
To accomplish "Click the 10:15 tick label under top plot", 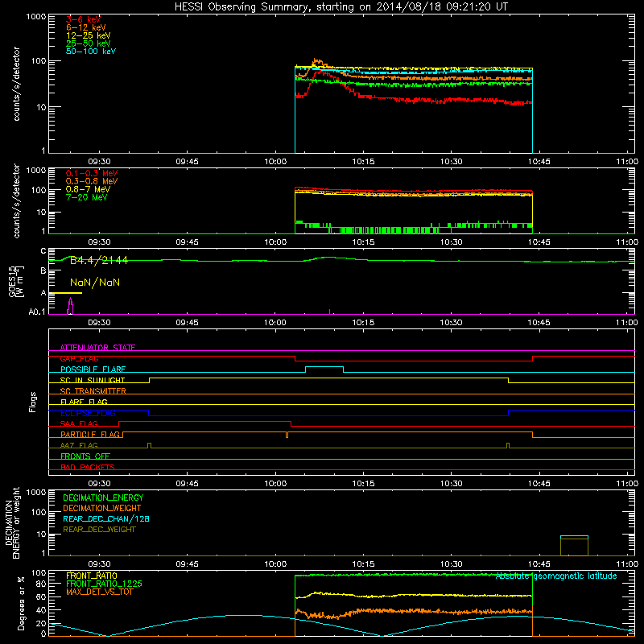I will pos(364,162).
